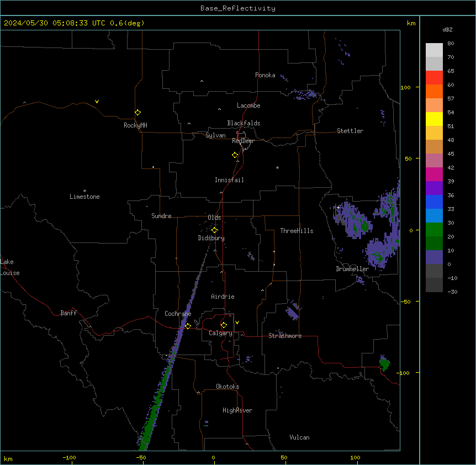Click the yellow diamond marker above RockyMH
This screenshot has height=465, width=476.
click(138, 113)
